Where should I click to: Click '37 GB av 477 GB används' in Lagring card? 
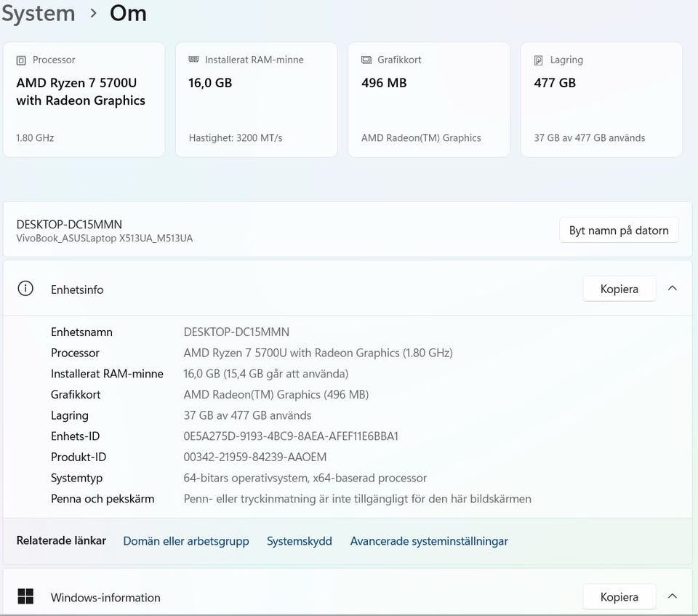(x=590, y=138)
